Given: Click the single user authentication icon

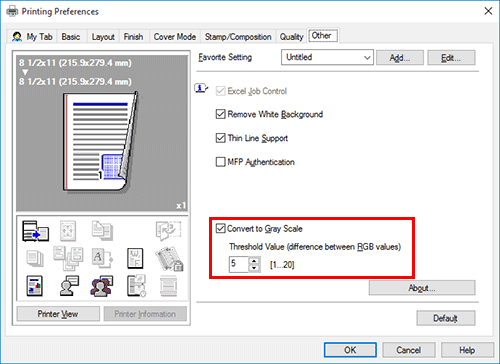Looking at the screenshot, I should 69,286.
